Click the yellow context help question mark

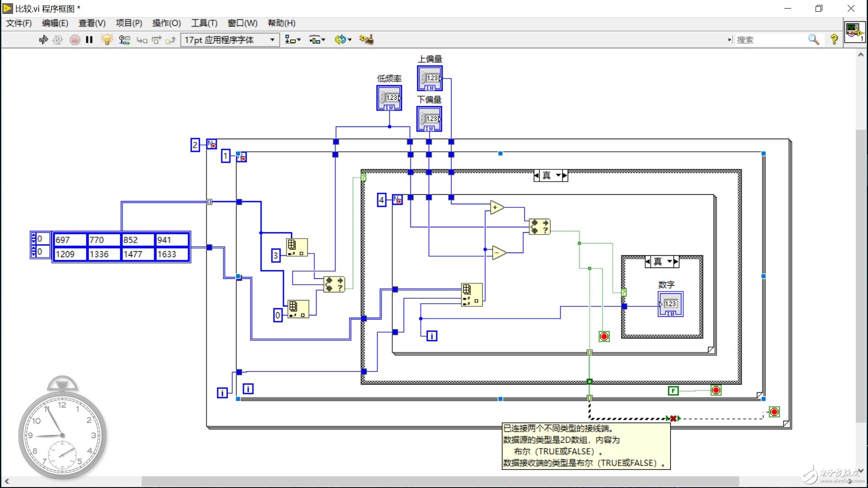(x=834, y=40)
